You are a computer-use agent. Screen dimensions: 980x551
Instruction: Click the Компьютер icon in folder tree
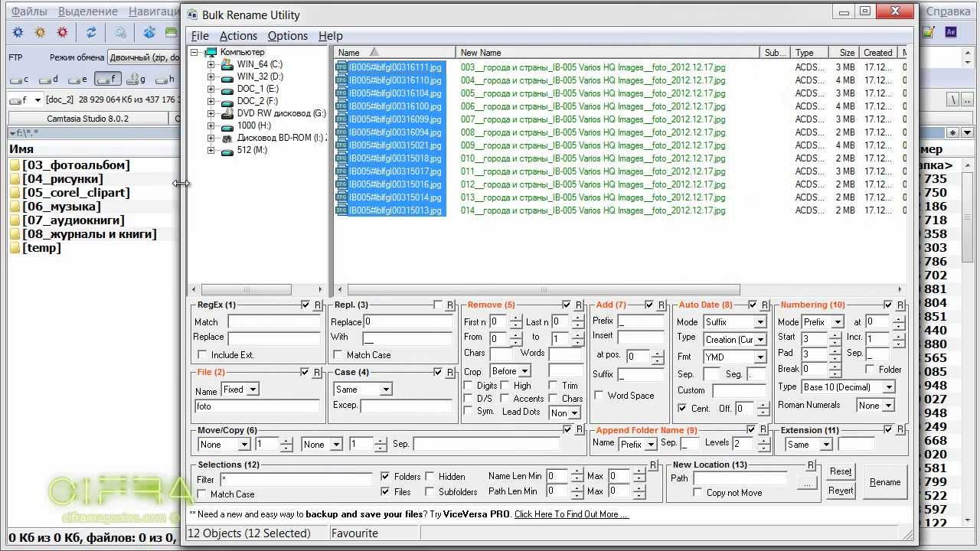point(211,52)
